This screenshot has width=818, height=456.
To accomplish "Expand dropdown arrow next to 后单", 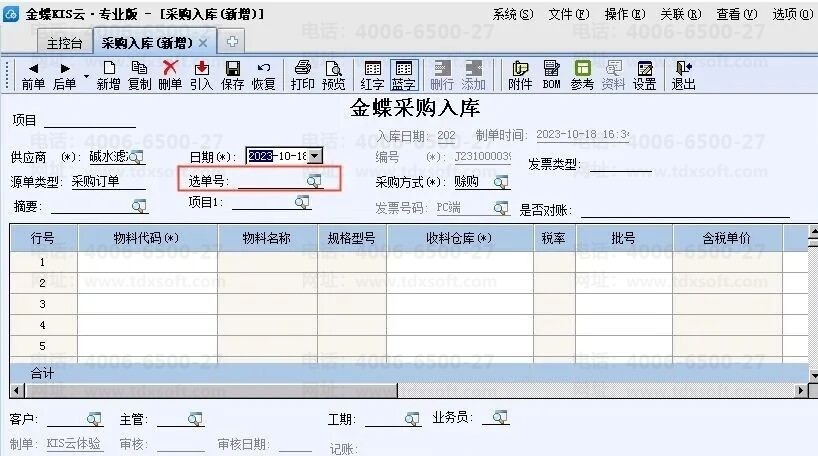I will coord(86,77).
